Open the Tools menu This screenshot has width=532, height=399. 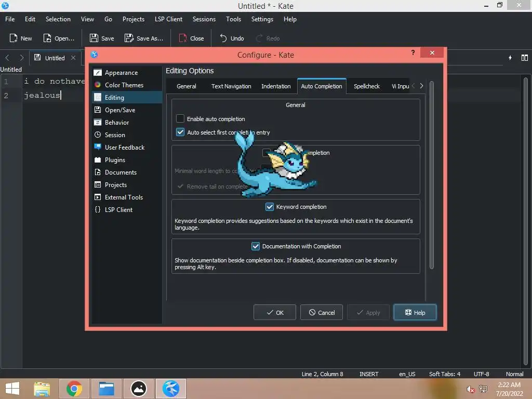233,19
